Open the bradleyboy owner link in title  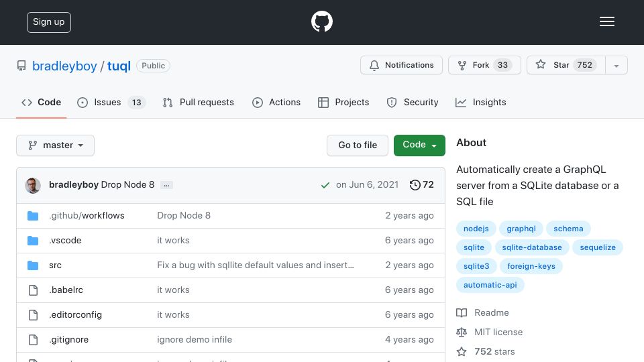click(64, 66)
